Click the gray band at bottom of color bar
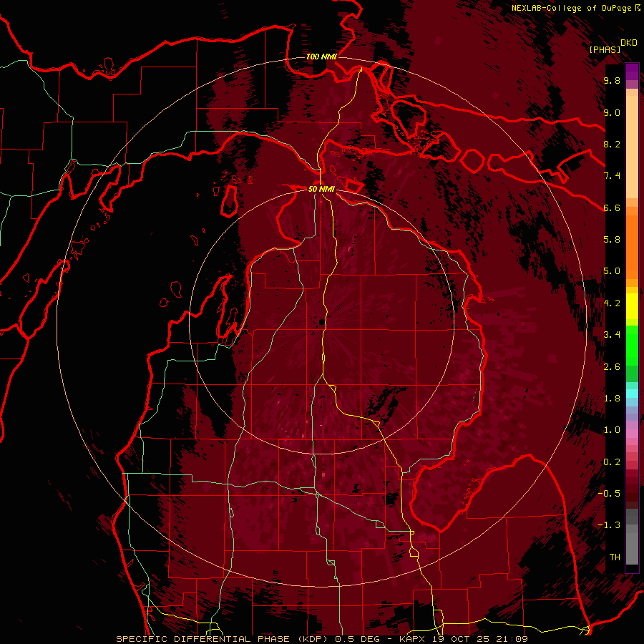644x644 pixels. (x=632, y=537)
